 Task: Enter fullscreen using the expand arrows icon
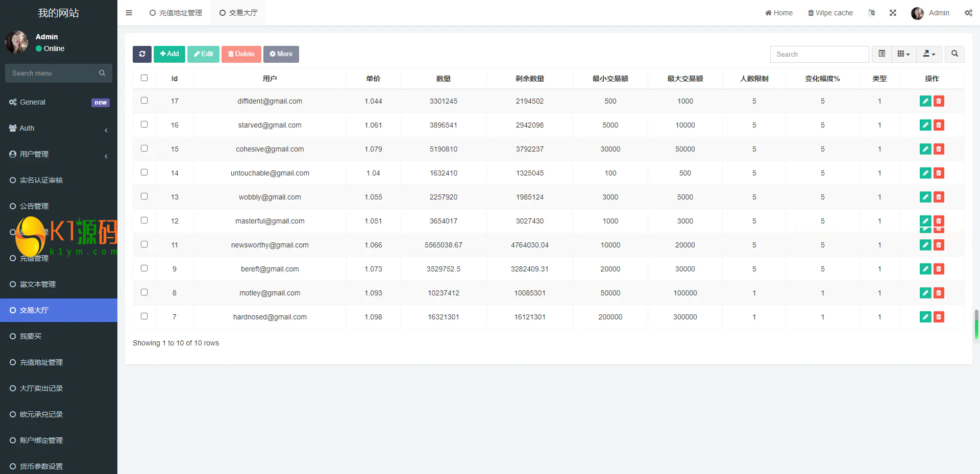pos(893,13)
